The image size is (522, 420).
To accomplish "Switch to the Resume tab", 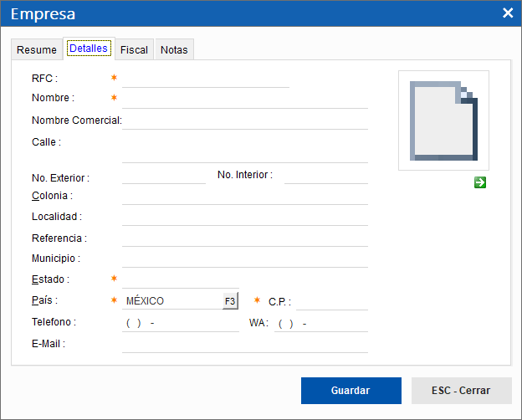I will 37,49.
